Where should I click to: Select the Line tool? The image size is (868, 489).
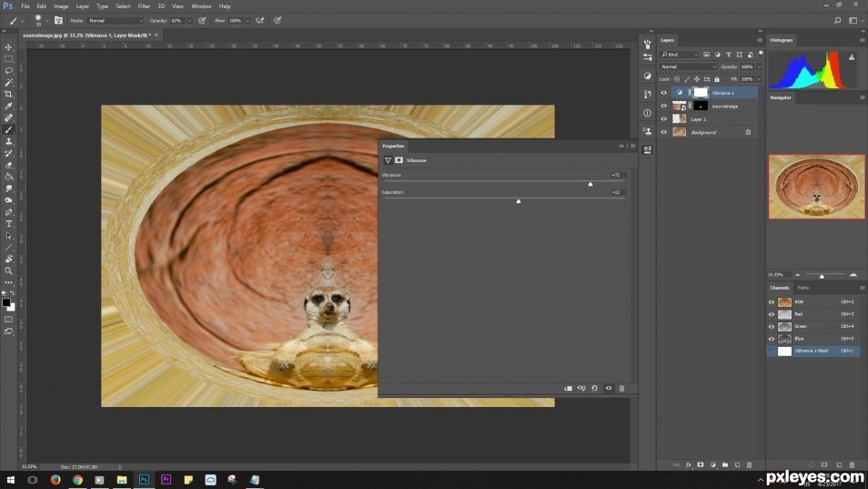tap(8, 248)
